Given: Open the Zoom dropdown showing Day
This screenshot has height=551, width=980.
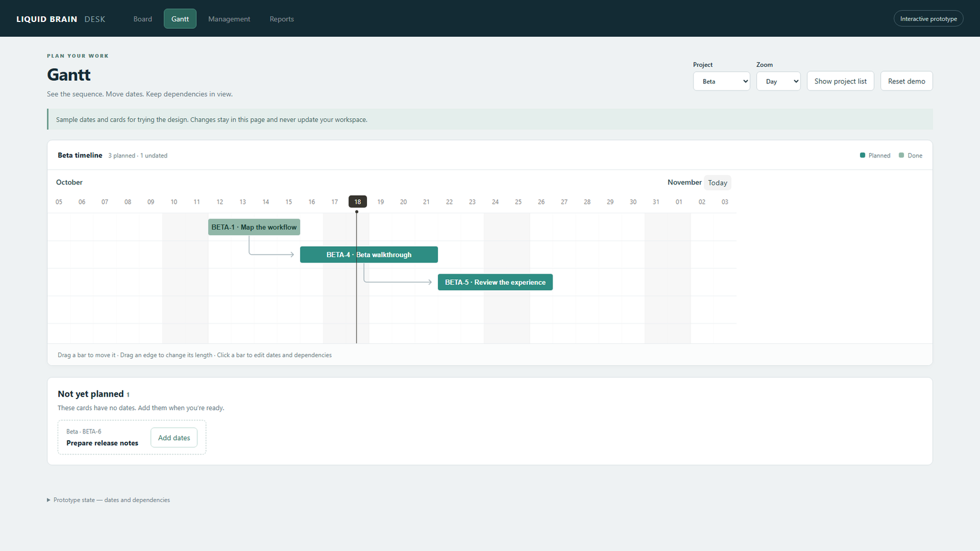Looking at the screenshot, I should (x=778, y=81).
